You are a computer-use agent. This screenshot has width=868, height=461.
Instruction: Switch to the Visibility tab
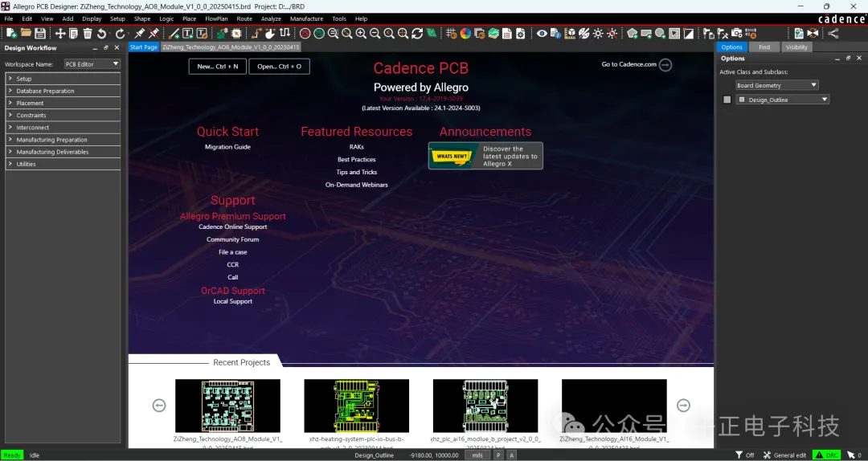796,47
